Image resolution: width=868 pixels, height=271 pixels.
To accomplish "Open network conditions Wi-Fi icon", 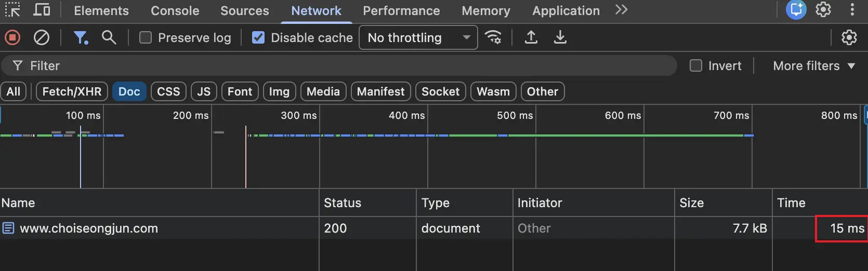I will (x=493, y=37).
